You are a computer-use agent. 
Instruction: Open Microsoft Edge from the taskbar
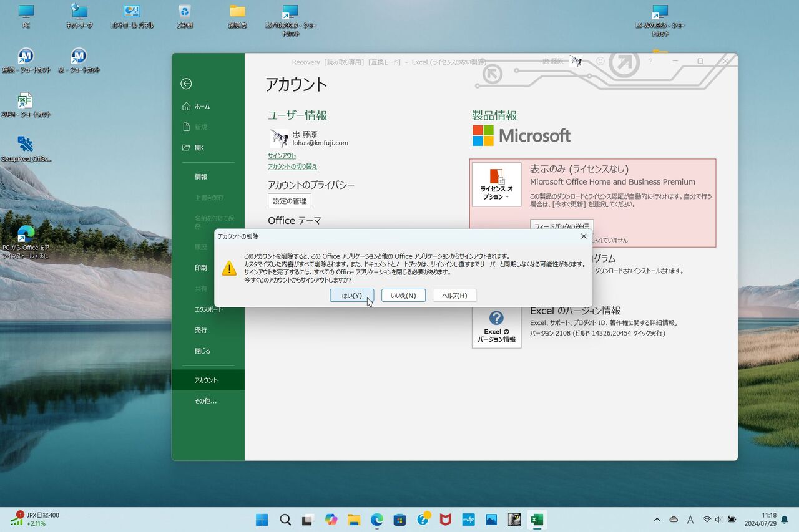(x=376, y=520)
